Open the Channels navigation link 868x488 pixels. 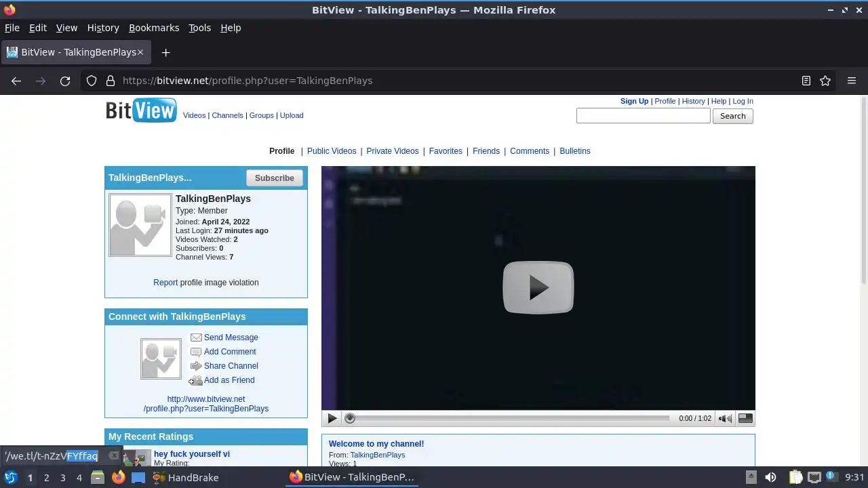(x=227, y=115)
